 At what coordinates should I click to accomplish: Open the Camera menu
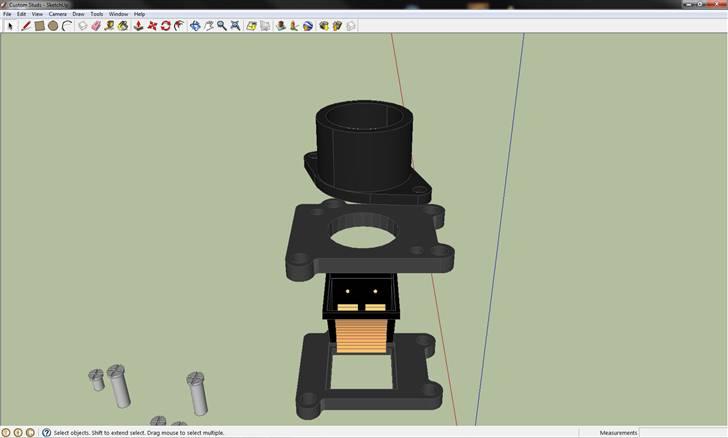pos(58,15)
